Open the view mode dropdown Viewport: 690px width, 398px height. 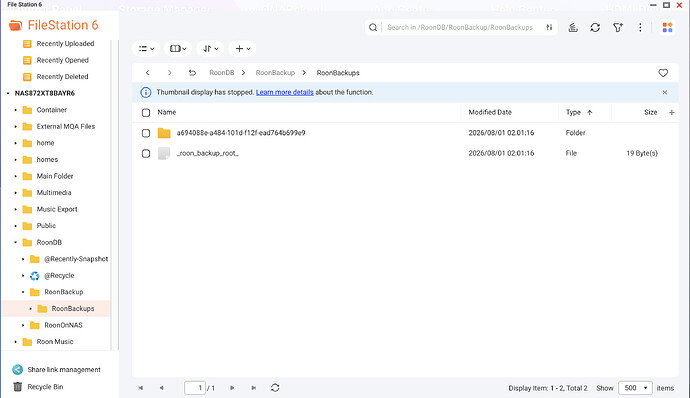(146, 49)
